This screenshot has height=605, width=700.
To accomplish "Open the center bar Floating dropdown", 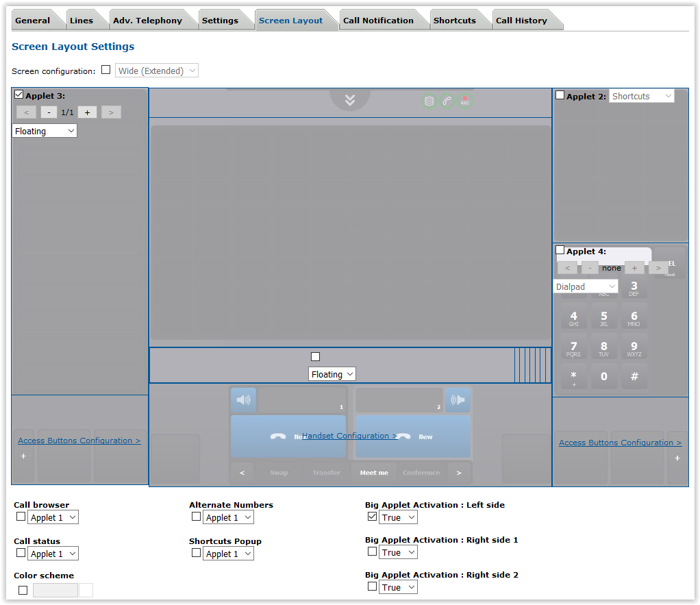I will [x=332, y=374].
